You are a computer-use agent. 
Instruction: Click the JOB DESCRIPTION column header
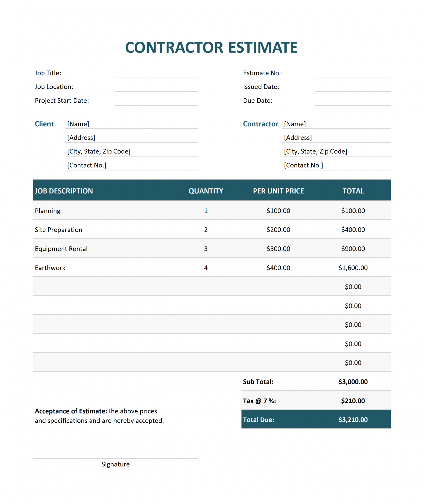tap(64, 191)
